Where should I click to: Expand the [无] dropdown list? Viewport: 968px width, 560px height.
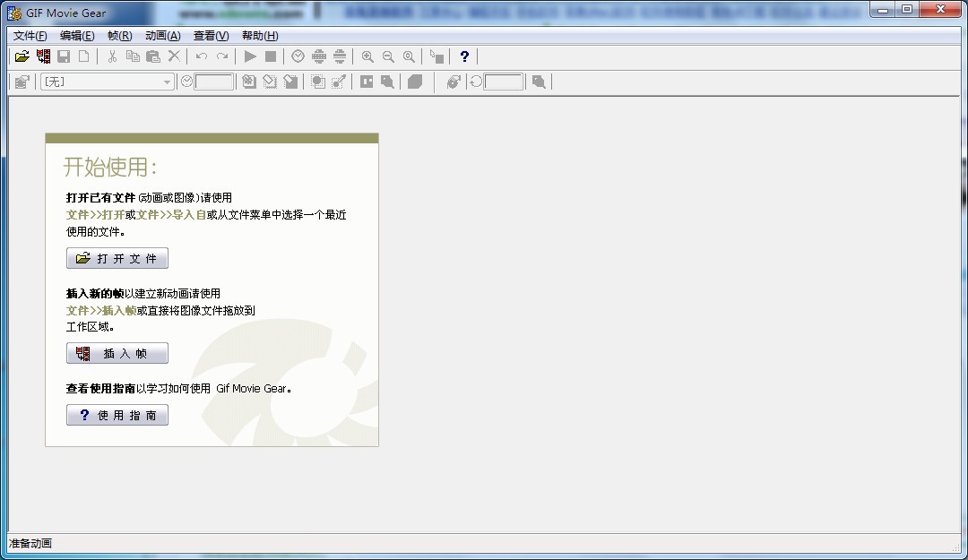[167, 82]
